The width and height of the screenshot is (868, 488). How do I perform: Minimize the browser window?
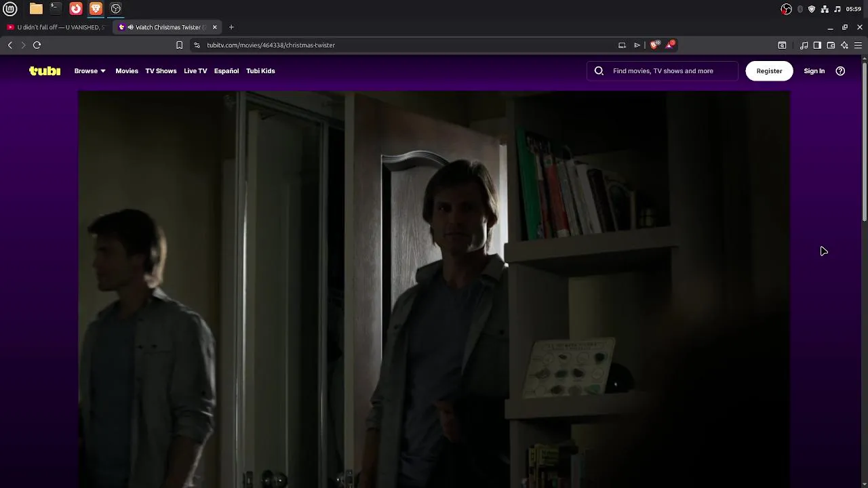coord(831,27)
